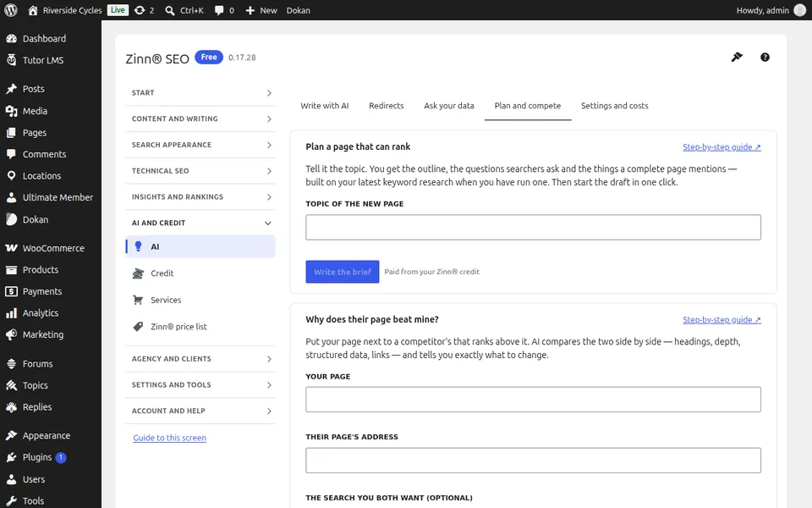This screenshot has width=812, height=508.
Task: Select the Ask your data tab
Action: [449, 106]
